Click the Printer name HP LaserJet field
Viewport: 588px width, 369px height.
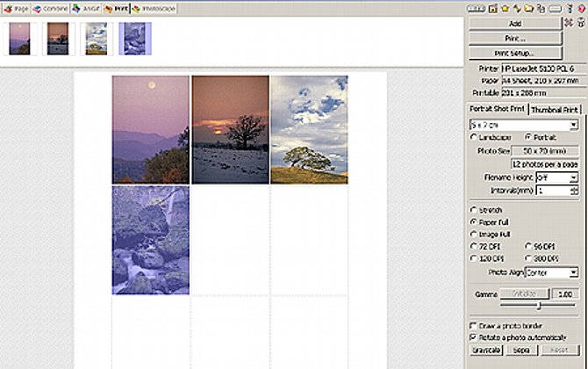pos(544,69)
